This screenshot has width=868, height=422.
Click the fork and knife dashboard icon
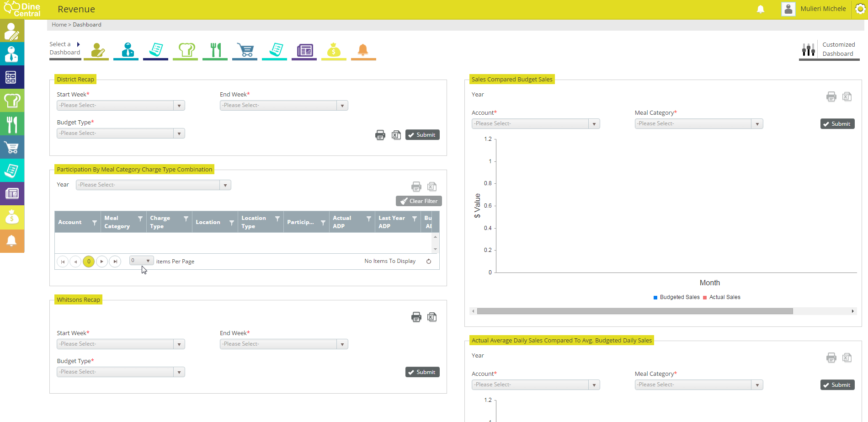coord(215,50)
